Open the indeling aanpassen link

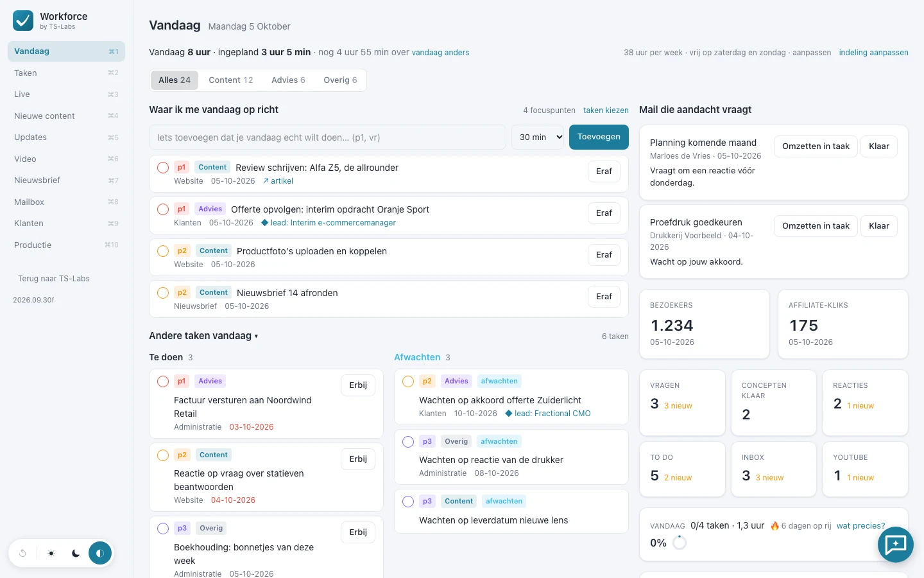click(x=873, y=53)
